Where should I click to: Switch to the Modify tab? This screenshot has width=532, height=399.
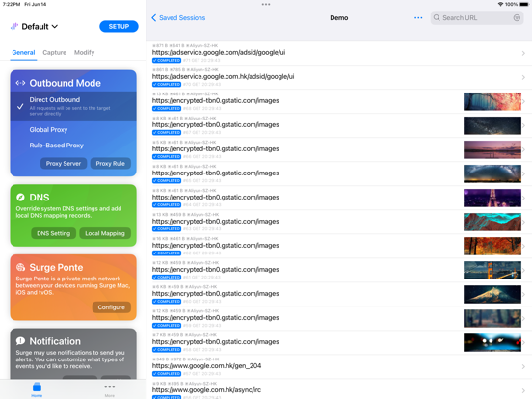coord(84,53)
